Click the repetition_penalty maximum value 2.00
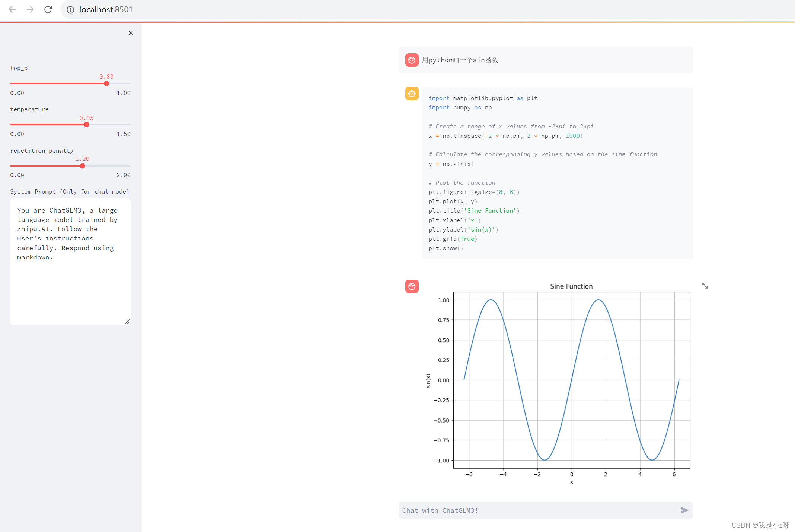This screenshot has height=532, width=795. pos(124,175)
